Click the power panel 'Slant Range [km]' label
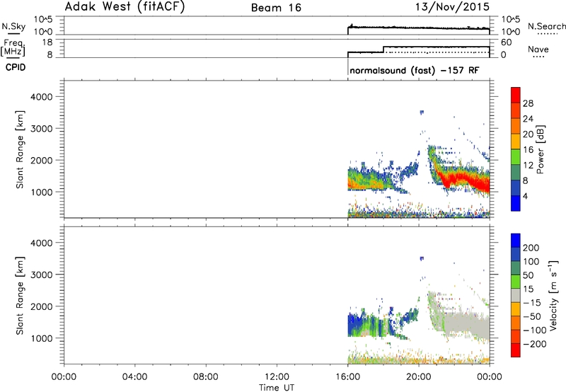This screenshot has width=566, height=392. coord(20,149)
